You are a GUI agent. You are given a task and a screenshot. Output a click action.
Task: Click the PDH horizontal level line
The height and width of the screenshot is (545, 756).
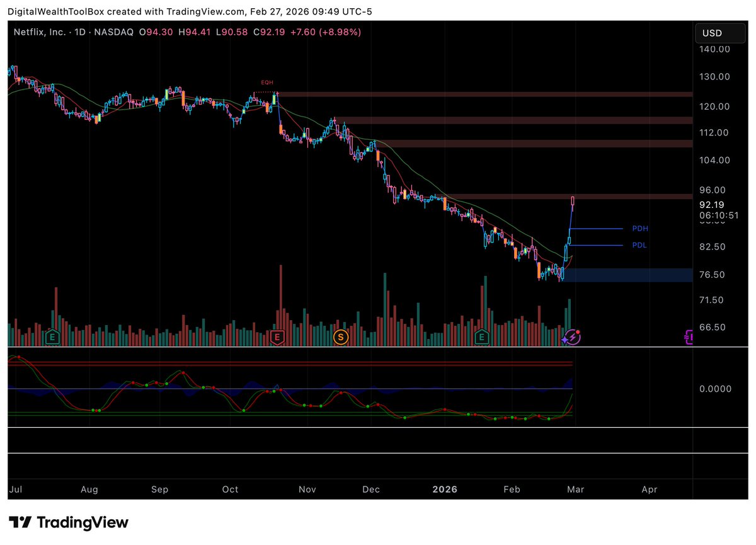pos(596,229)
